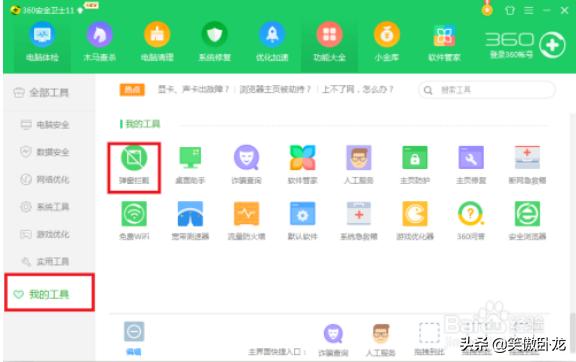Launch the 安全浏览器 tool
This screenshot has height=362, width=576.
coord(527,221)
